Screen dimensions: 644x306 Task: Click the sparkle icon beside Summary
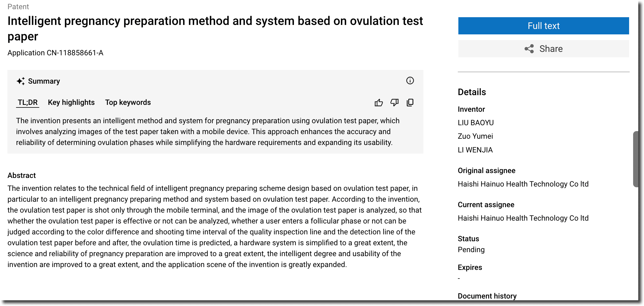pos(21,81)
